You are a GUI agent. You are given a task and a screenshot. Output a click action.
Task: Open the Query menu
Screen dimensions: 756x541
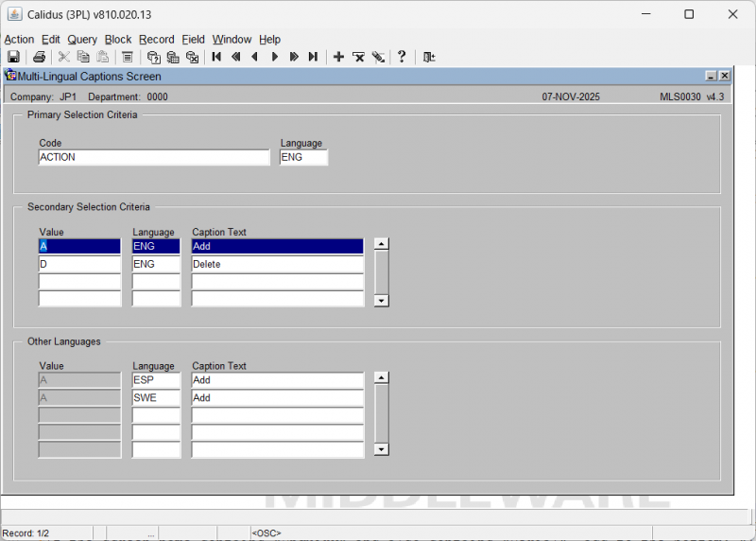[82, 40]
